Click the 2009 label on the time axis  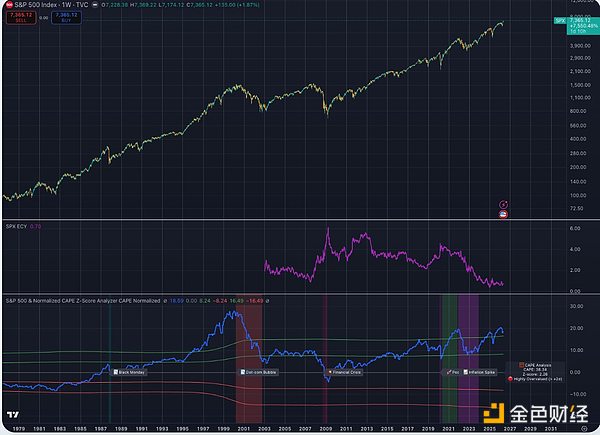325,428
